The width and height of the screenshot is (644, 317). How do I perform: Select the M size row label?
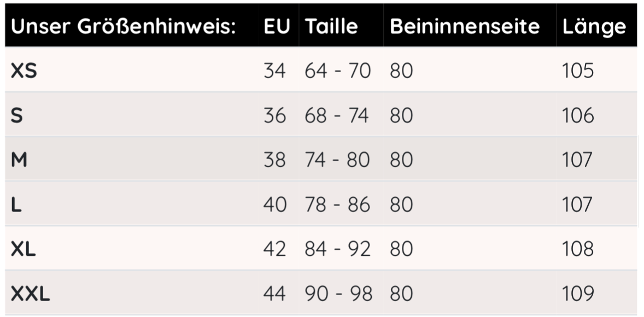(19, 160)
